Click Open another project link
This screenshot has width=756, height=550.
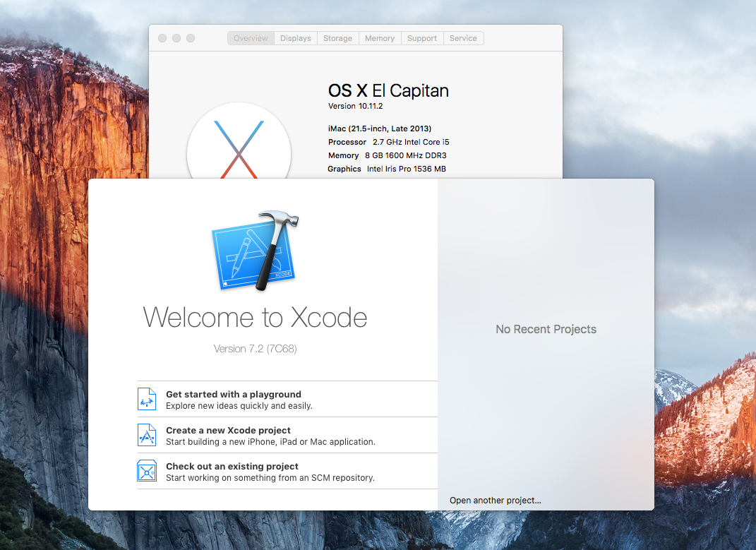[x=495, y=501]
